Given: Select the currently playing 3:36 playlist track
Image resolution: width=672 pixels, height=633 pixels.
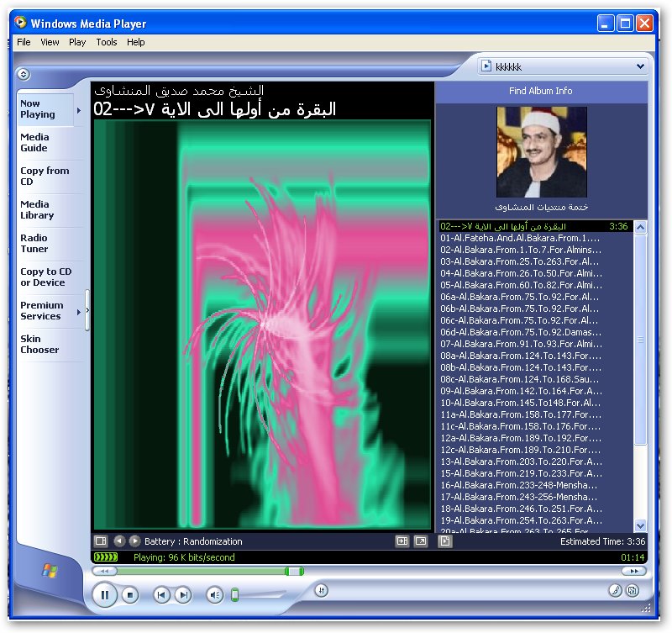Looking at the screenshot, I should click(x=535, y=226).
